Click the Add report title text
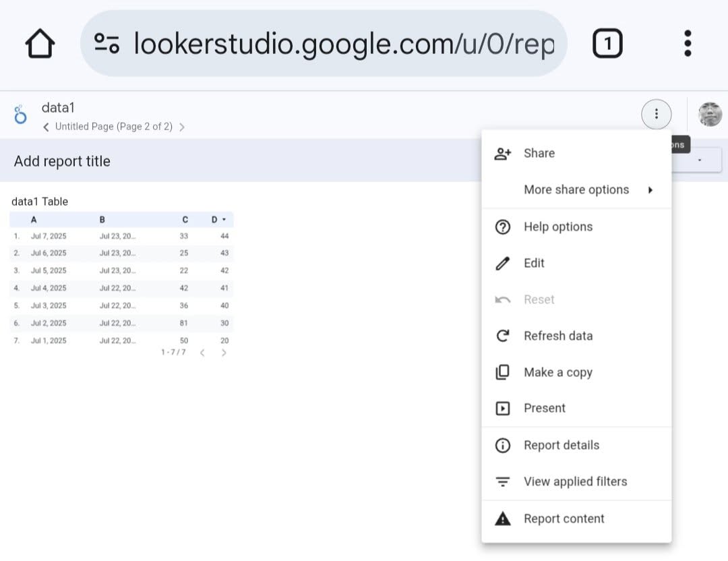 [x=62, y=161]
